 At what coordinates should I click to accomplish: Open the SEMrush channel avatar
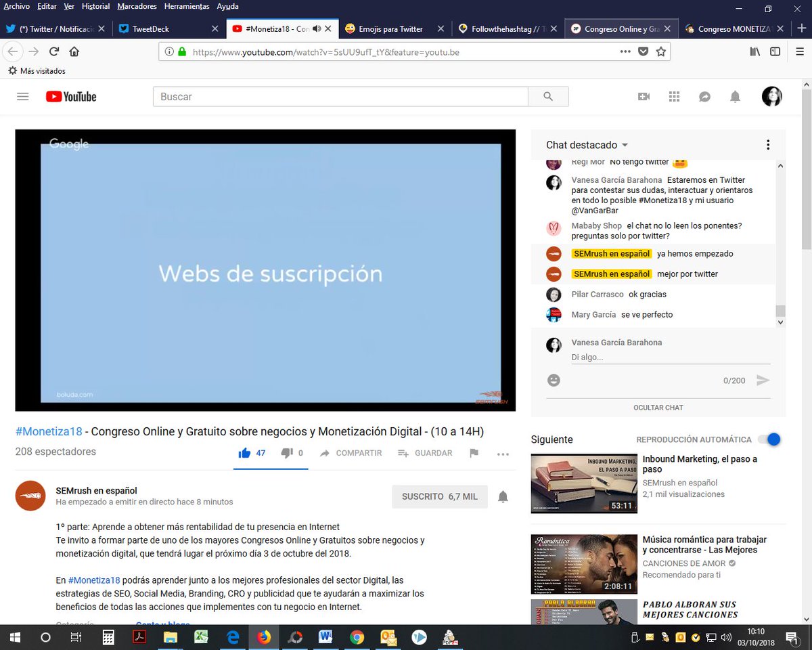click(30, 496)
